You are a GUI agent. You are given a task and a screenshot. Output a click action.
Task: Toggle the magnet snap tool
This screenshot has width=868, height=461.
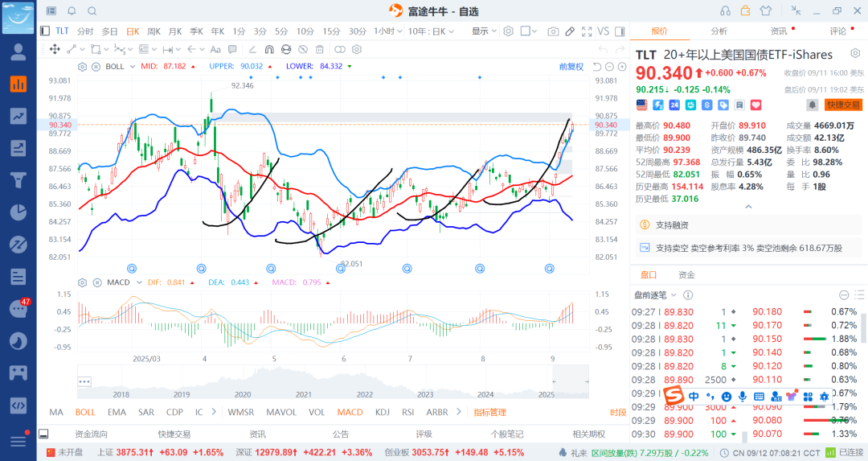click(x=269, y=49)
